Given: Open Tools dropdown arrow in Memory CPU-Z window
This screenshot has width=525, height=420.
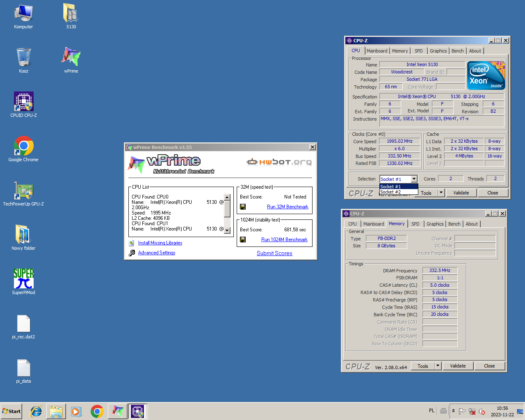Looking at the screenshot, I should click(x=438, y=366).
